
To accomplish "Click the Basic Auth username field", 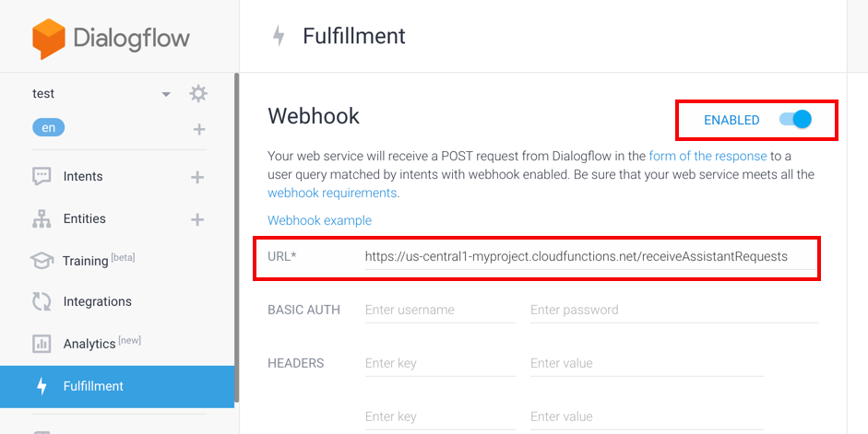I will 440,311.
